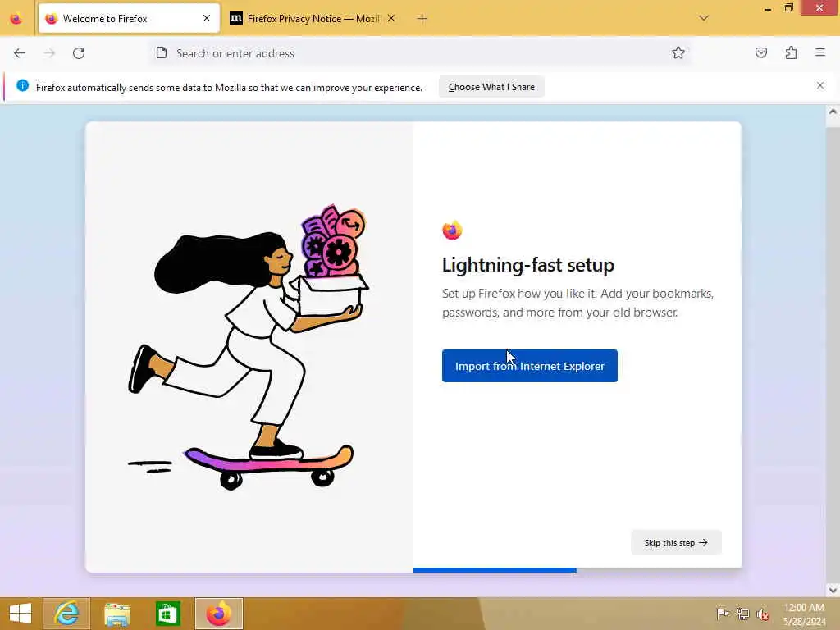This screenshot has height=630, width=840.
Task: Restore down the Firefox window
Action: (x=788, y=8)
